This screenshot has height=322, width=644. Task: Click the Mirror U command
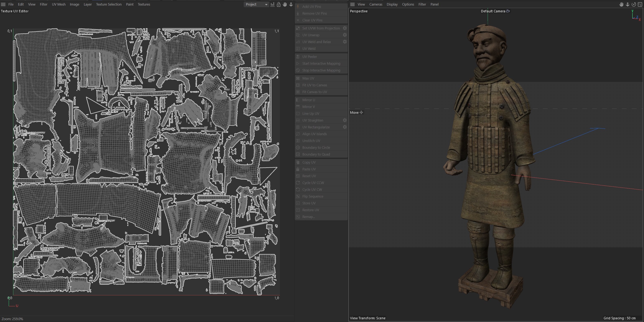tap(308, 100)
